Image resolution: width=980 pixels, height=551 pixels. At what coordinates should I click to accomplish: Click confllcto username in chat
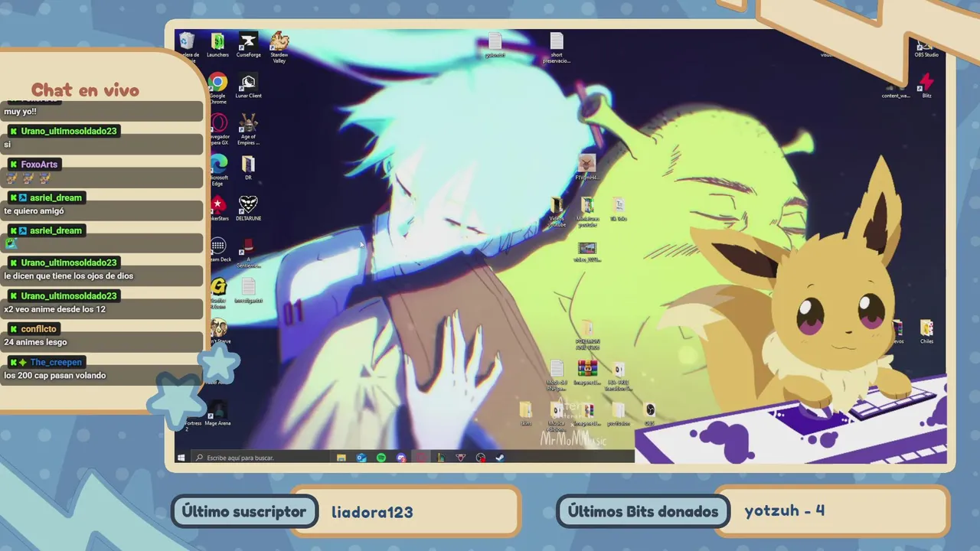[x=38, y=329]
